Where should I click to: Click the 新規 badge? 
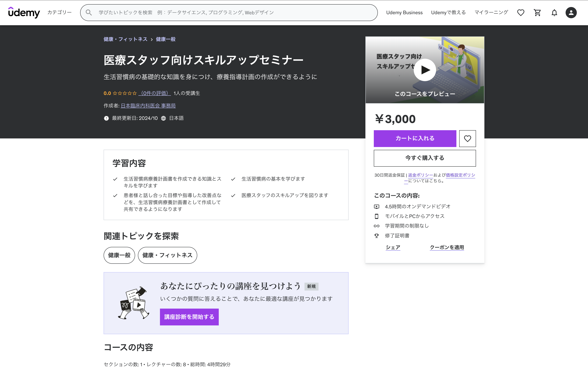311,287
